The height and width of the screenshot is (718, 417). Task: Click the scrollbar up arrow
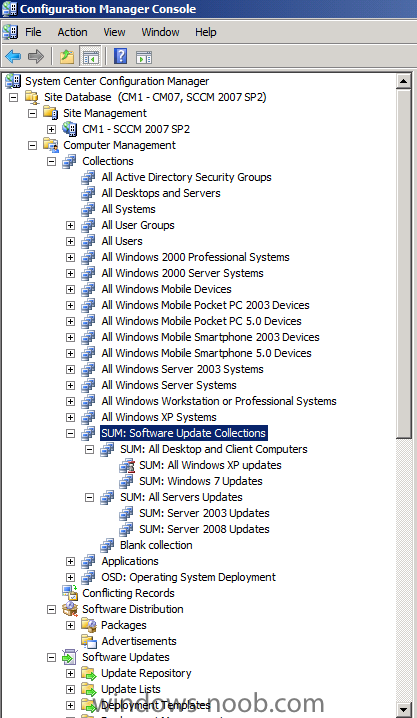pos(404,82)
